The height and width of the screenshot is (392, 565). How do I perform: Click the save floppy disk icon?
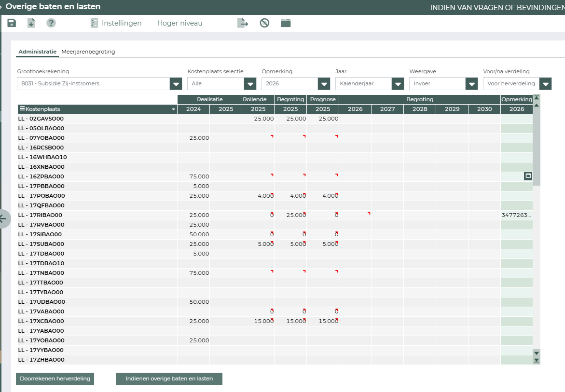point(12,23)
